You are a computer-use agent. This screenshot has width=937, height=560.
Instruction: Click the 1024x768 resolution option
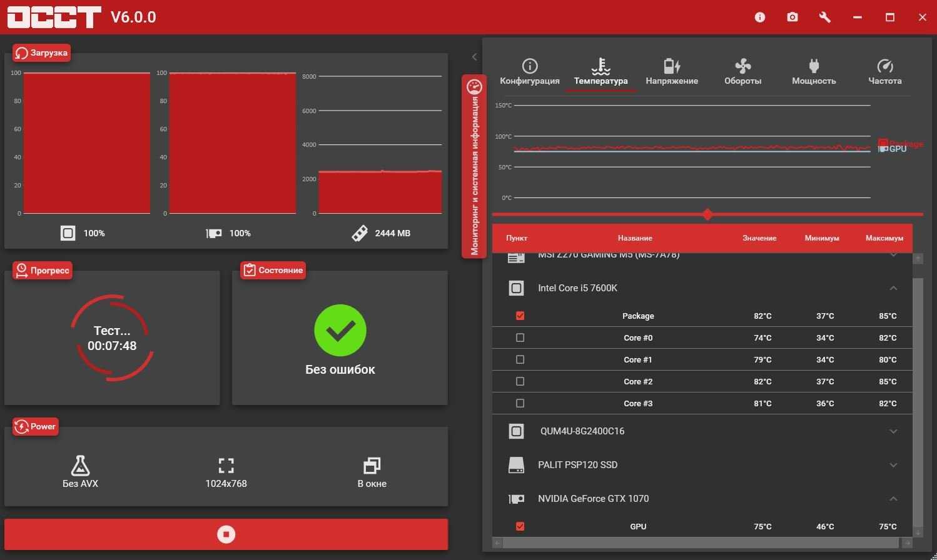coord(226,472)
